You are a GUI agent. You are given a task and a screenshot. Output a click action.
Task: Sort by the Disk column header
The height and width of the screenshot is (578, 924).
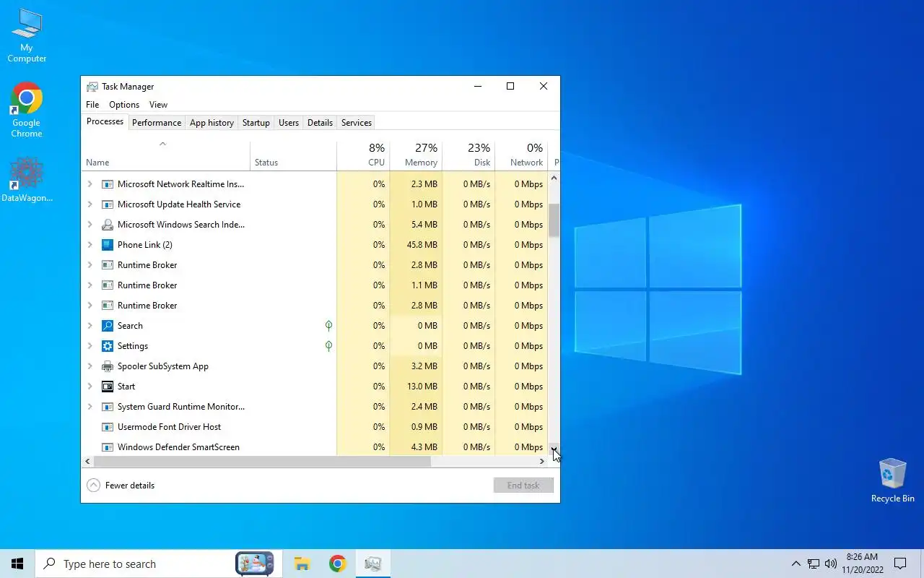(x=468, y=155)
